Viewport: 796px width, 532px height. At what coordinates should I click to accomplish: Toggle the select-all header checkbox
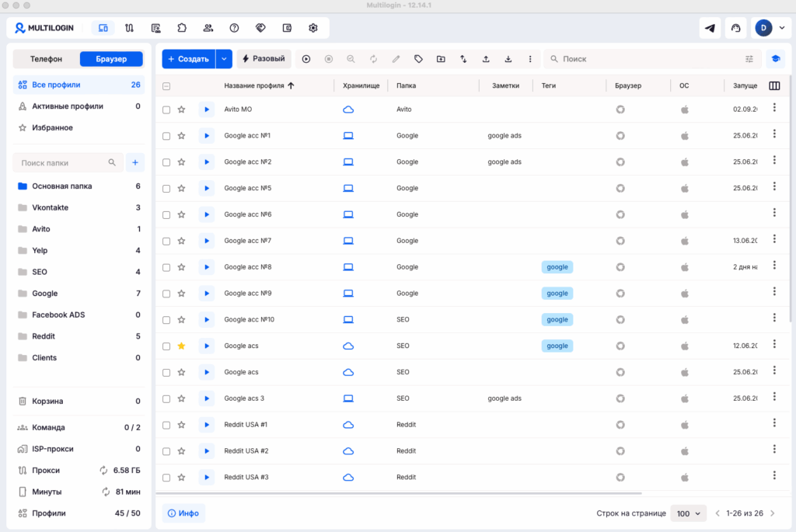click(x=166, y=86)
